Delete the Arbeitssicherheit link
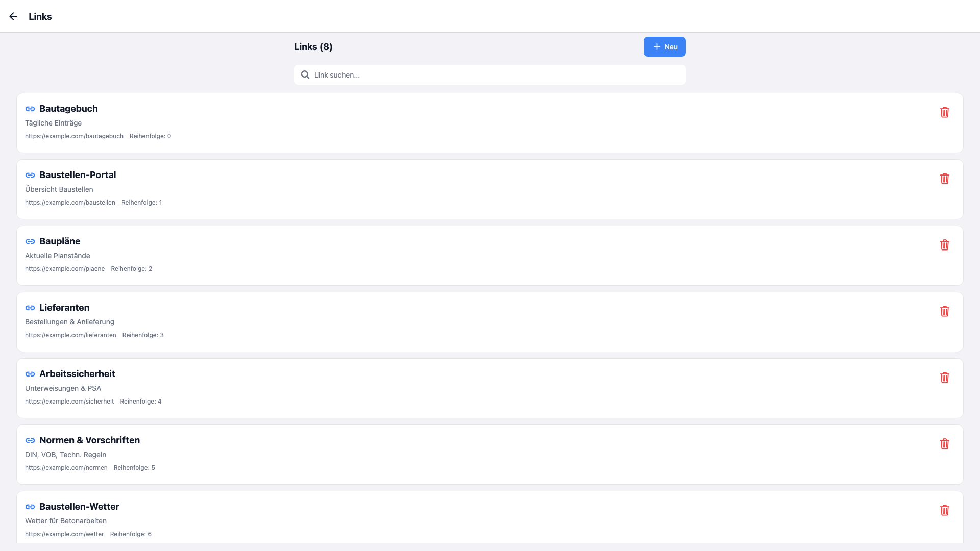The image size is (980, 551). click(x=944, y=378)
